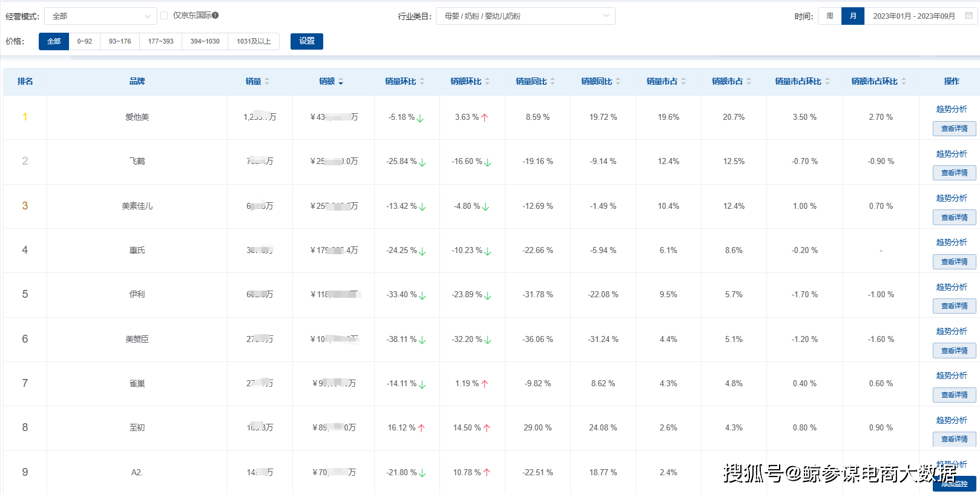Sort by 销量 using its sort icon

[267, 82]
